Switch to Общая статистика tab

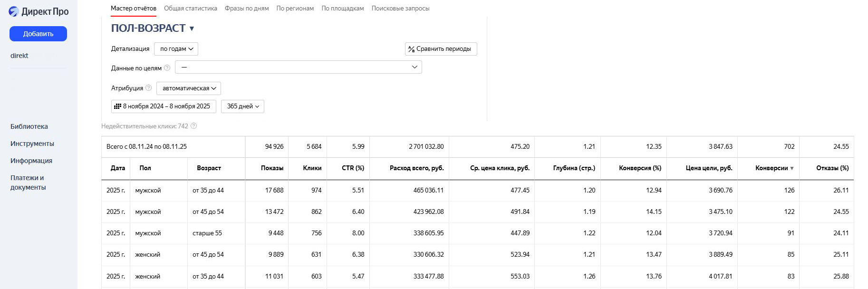click(x=190, y=9)
